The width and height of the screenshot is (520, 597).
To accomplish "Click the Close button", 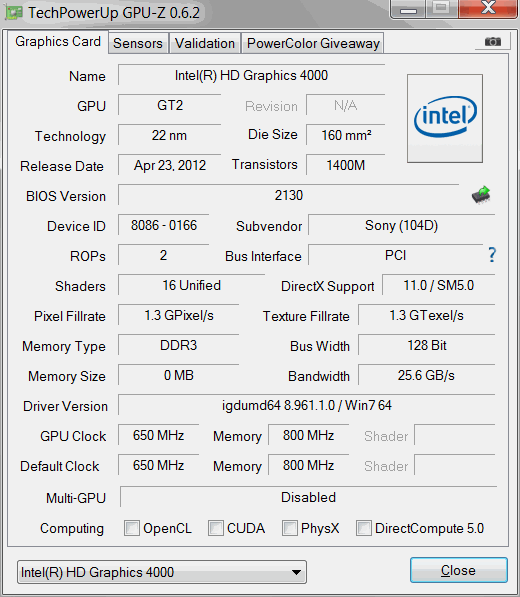I will (459, 570).
